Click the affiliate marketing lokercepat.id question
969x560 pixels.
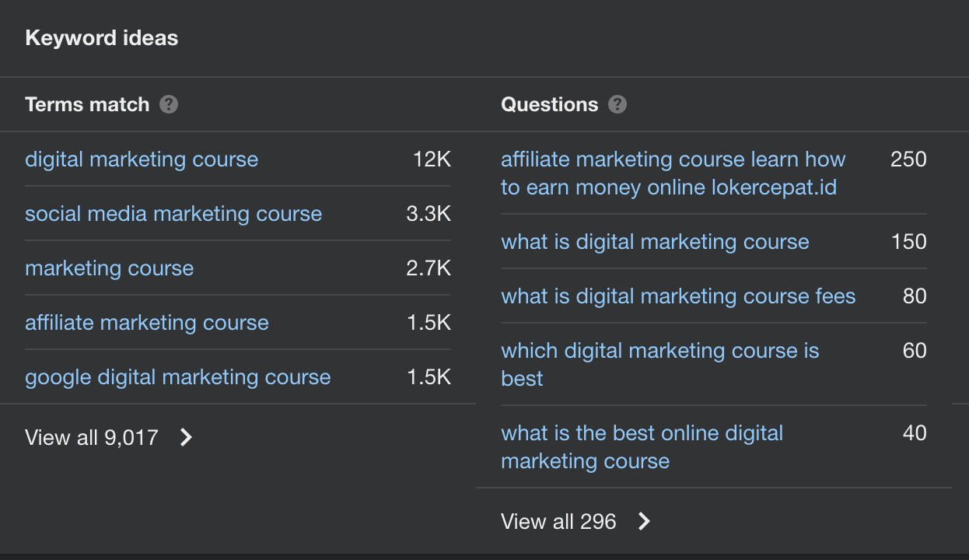click(x=672, y=173)
